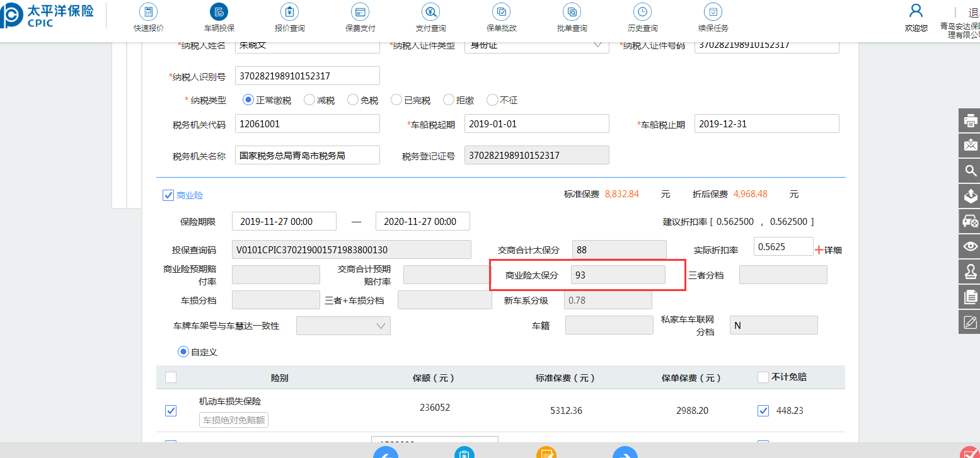980x458 pixels.
Task: Click the pencil edit icon in sidebar
Action: (x=970, y=323)
